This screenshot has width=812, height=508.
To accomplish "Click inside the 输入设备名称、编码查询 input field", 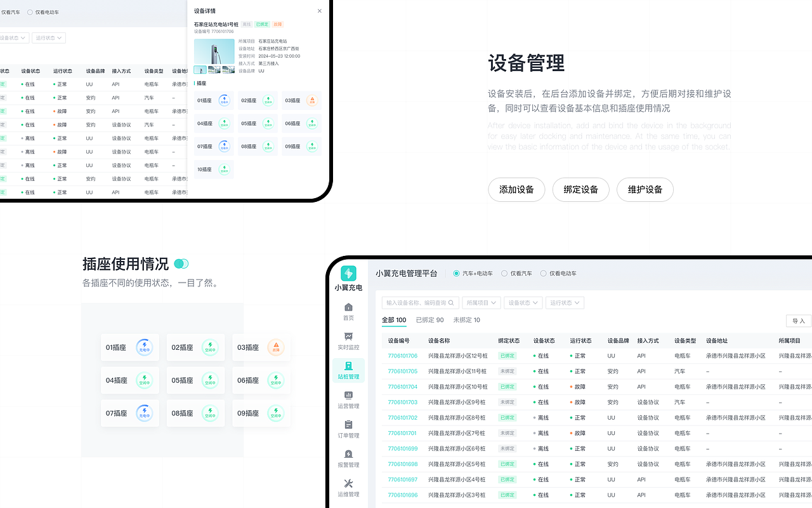I will pyautogui.click(x=416, y=303).
